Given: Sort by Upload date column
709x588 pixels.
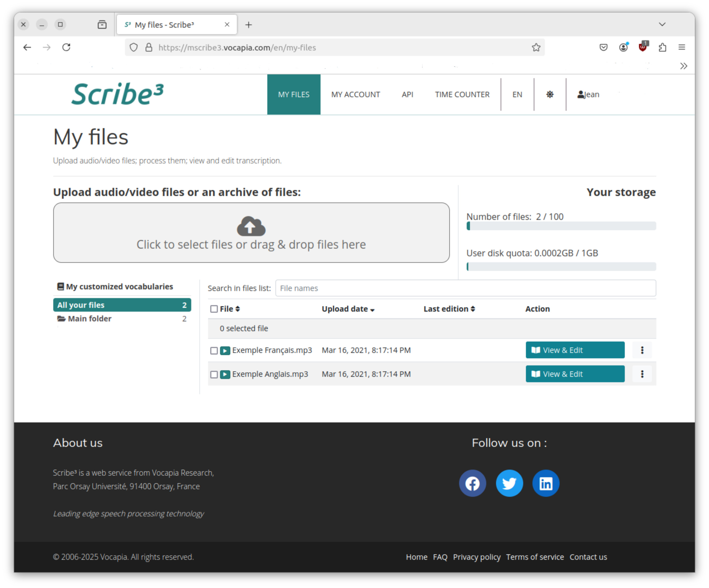Looking at the screenshot, I should tap(348, 309).
